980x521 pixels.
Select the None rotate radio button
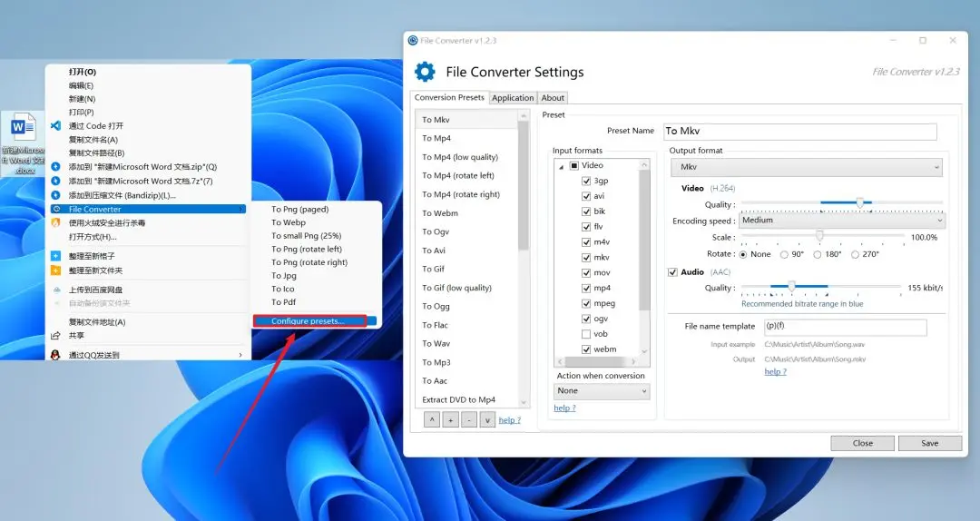(743, 254)
